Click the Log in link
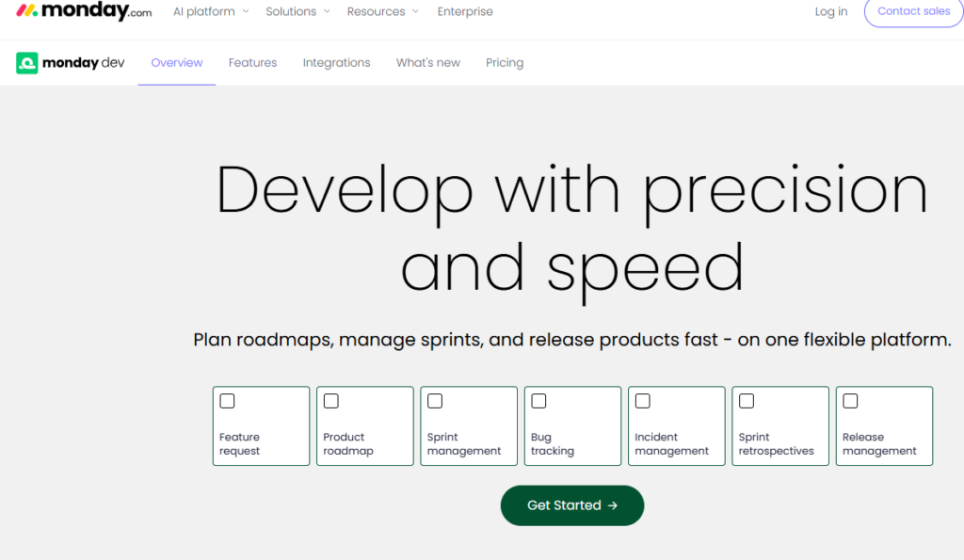This screenshot has width=964, height=560. (831, 11)
